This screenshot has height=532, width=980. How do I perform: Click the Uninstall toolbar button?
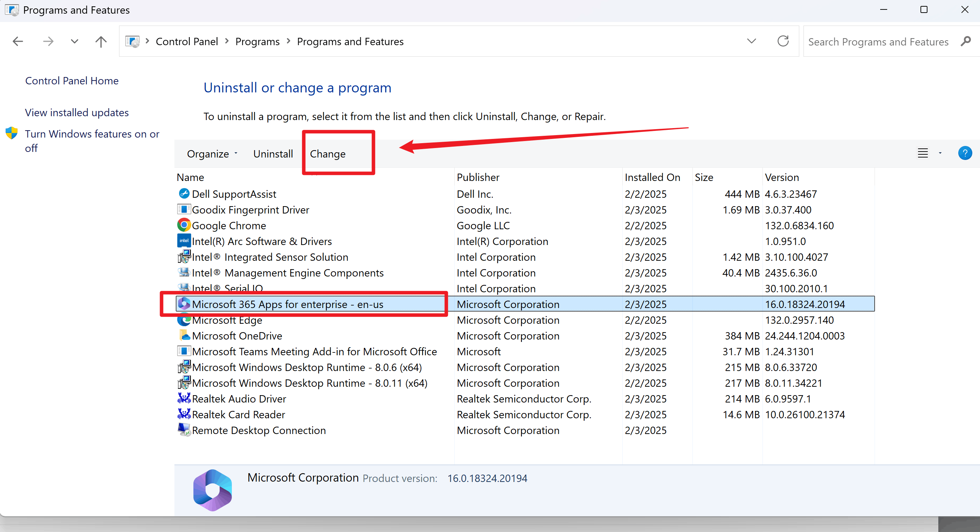click(273, 154)
